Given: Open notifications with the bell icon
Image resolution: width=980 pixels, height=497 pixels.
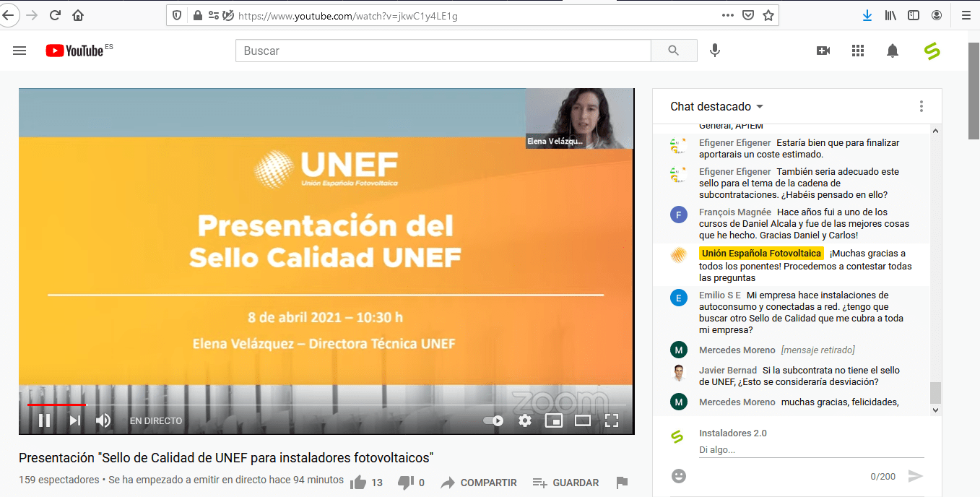Looking at the screenshot, I should pyautogui.click(x=892, y=51).
